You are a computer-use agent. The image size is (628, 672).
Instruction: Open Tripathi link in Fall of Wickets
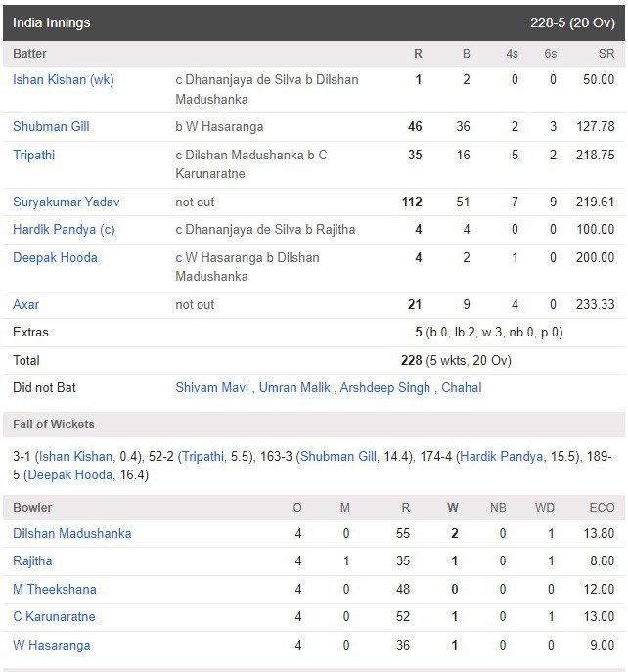click(203, 457)
